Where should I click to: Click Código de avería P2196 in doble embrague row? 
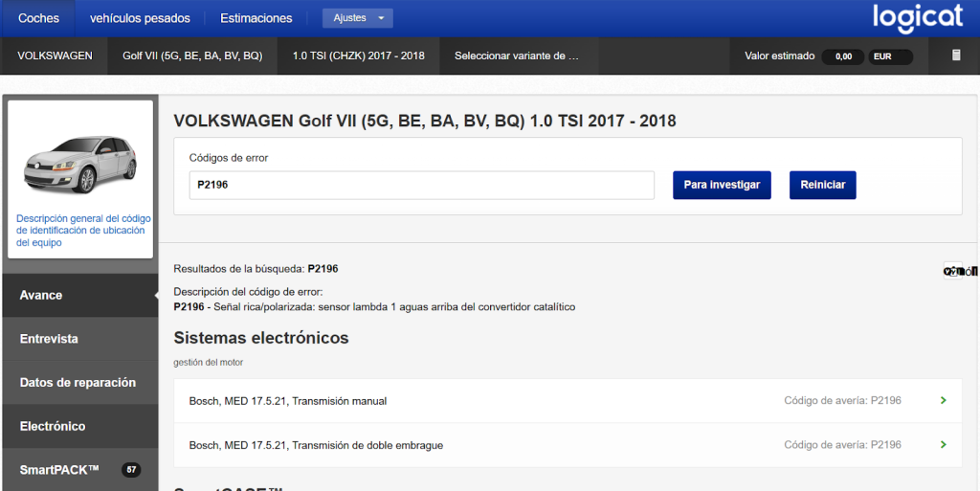pos(842,445)
